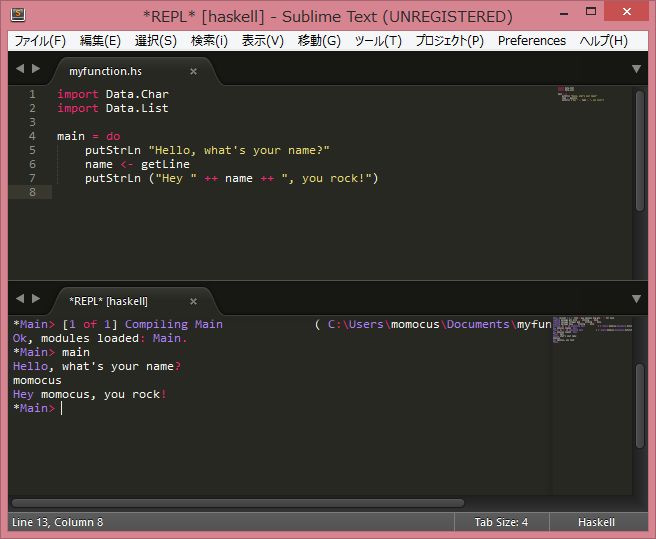Click 'Ok, modules loaded: Main.' output
Viewport: 656px width, 539px height.
[x=100, y=338]
